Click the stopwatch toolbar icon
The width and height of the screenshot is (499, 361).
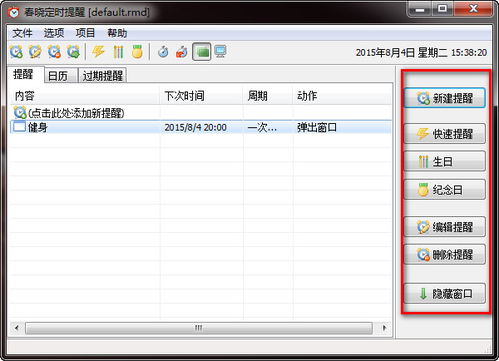[x=163, y=52]
